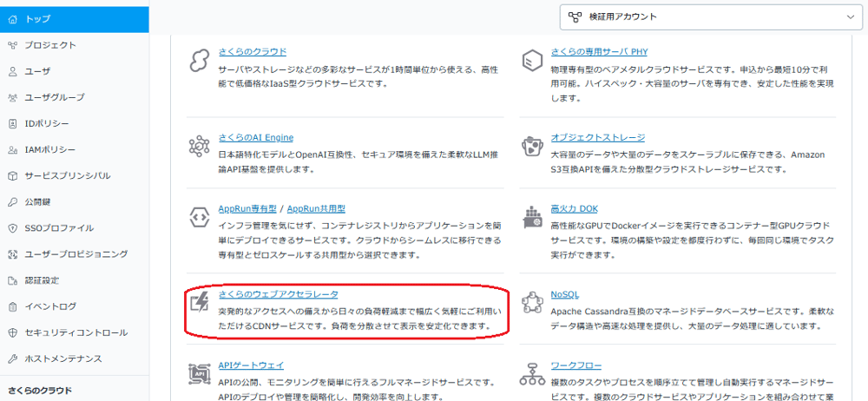Image resolution: width=868 pixels, height=401 pixels.
Task: Open the 高火力 DOK link
Action: [574, 209]
